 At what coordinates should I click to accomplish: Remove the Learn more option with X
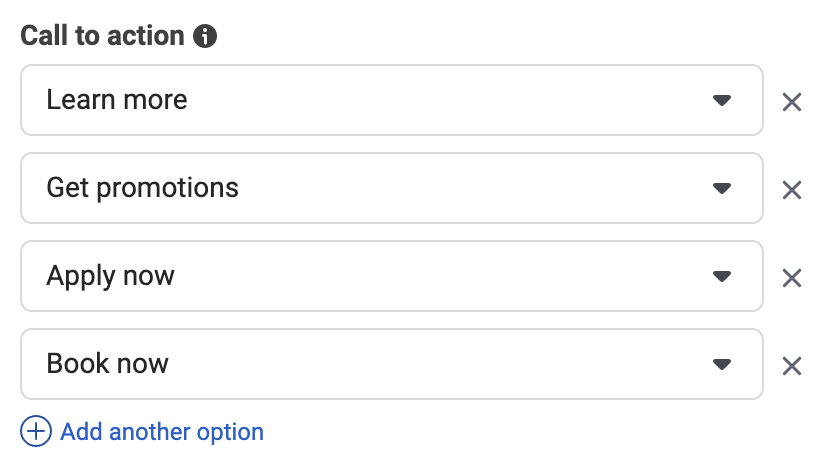point(792,102)
